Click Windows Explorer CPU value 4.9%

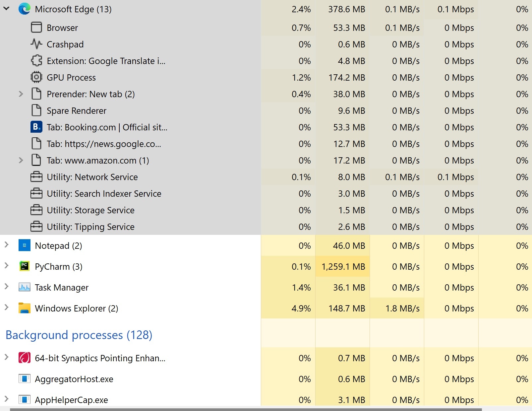point(301,308)
